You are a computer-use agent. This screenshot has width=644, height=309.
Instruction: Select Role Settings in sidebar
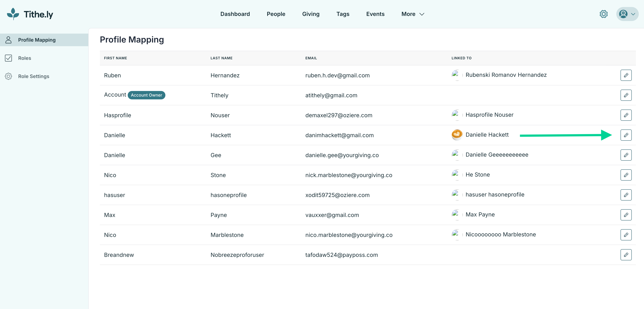click(44, 76)
